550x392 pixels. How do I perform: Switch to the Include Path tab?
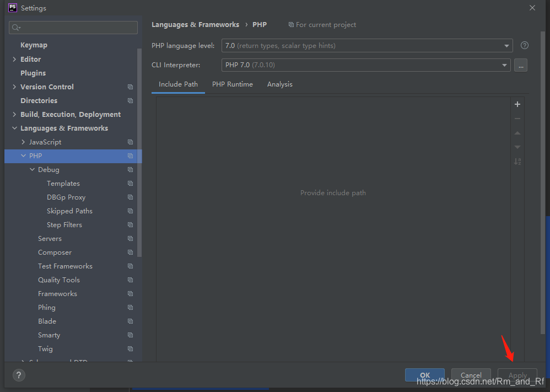tap(178, 84)
